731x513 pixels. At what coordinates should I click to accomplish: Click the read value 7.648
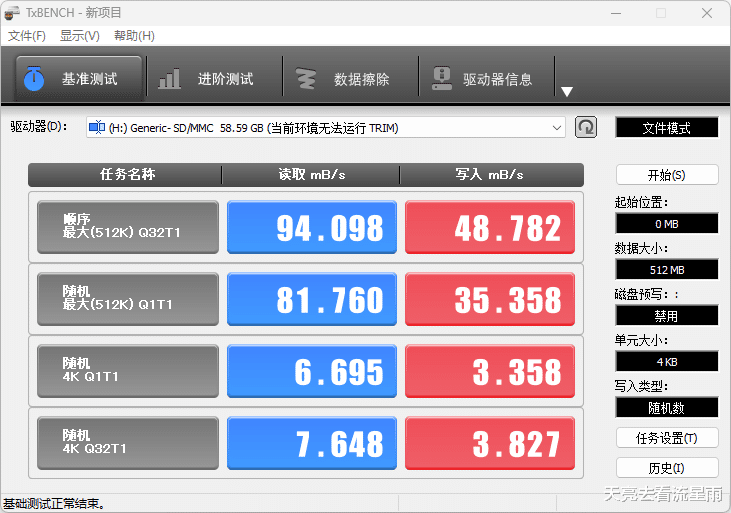click(x=312, y=443)
